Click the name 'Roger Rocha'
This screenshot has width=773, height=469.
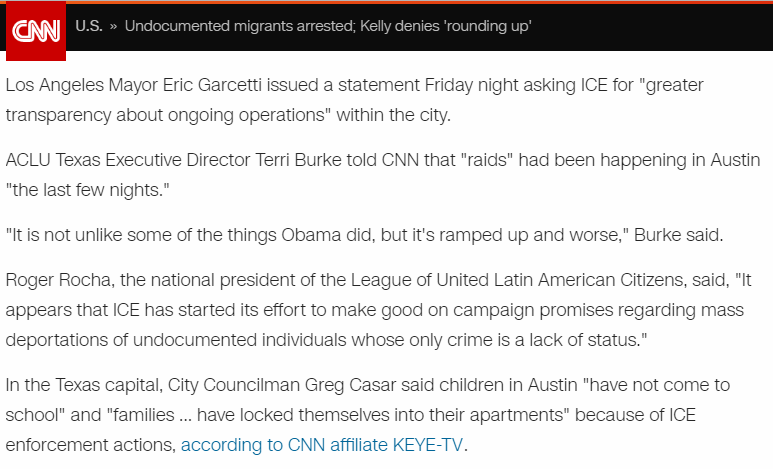60,280
